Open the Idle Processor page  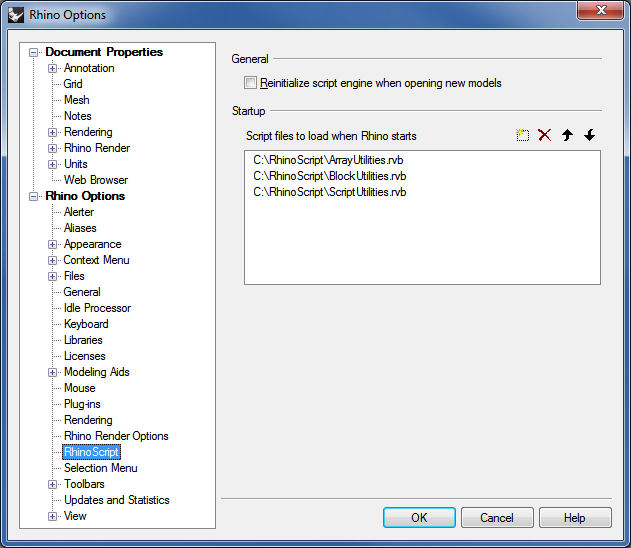(x=97, y=308)
